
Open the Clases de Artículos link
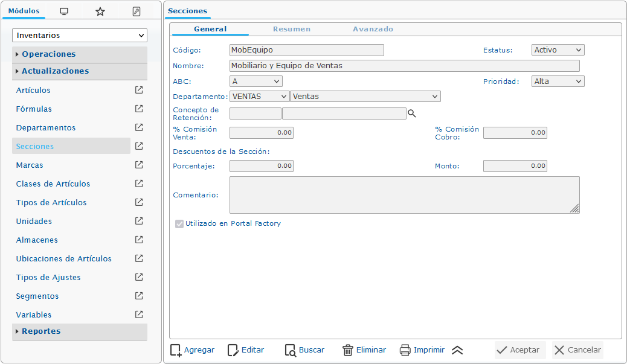(x=53, y=184)
